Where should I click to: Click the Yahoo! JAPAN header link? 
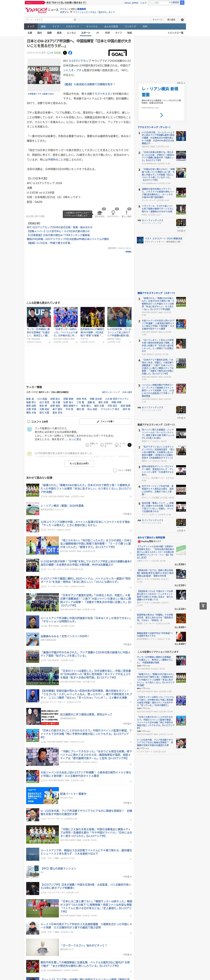(131, 3)
